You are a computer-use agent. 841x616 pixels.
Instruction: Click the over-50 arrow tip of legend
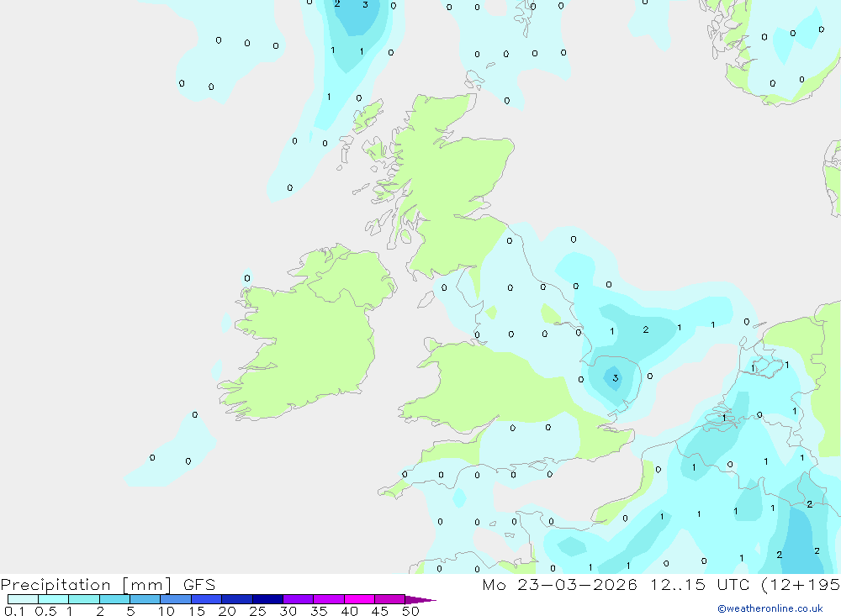420,600
